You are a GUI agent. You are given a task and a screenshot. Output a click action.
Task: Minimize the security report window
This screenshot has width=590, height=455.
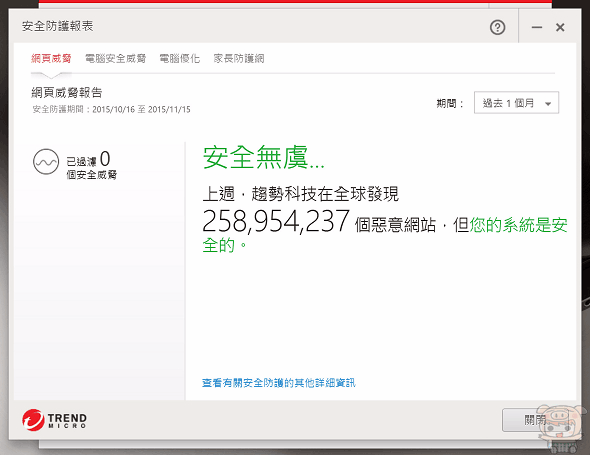tap(537, 27)
